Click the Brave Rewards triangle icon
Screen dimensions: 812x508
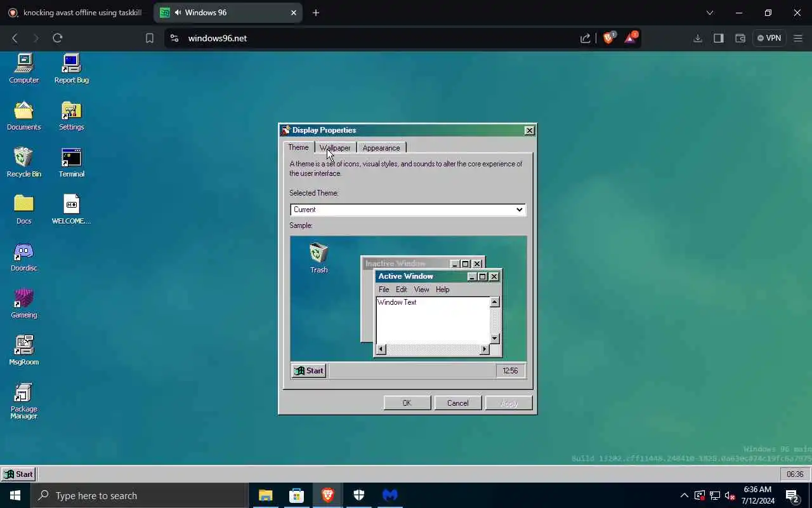point(631,38)
